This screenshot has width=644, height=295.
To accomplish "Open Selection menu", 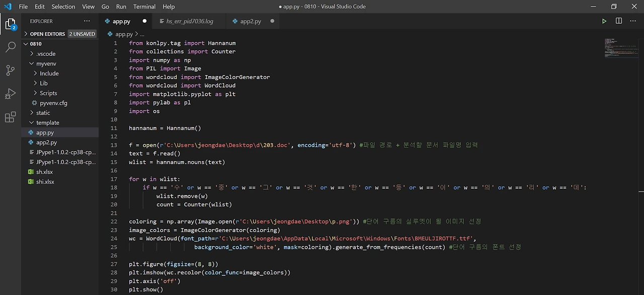I will tap(63, 7).
